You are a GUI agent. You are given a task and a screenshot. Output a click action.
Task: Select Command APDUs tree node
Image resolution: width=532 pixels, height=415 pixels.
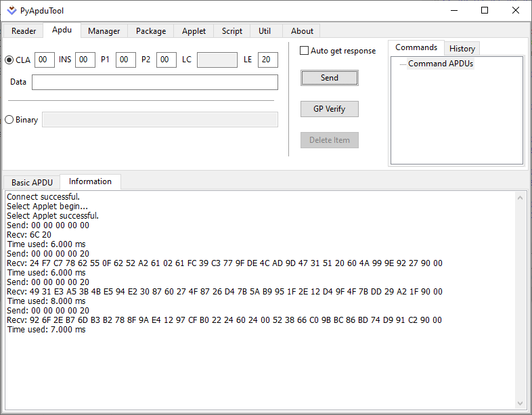coord(440,64)
